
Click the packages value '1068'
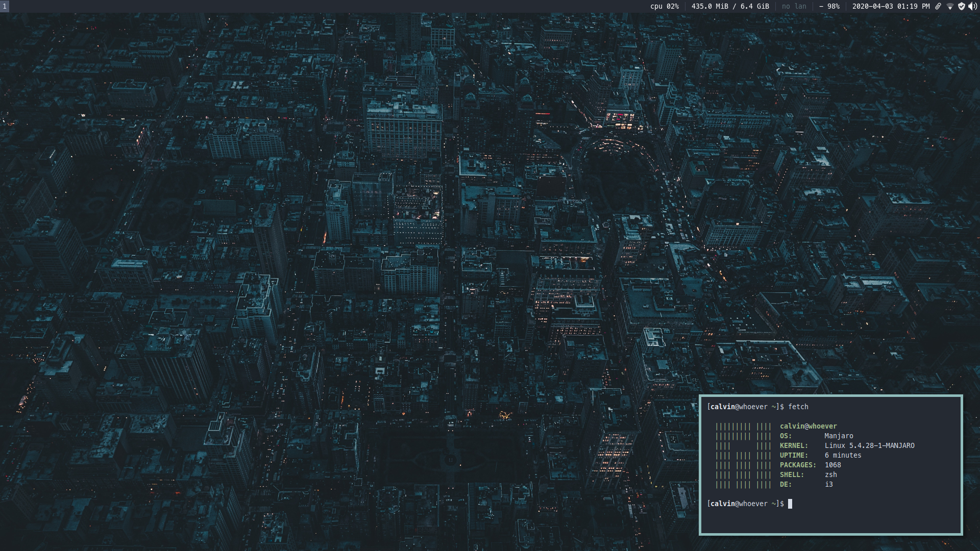click(832, 465)
